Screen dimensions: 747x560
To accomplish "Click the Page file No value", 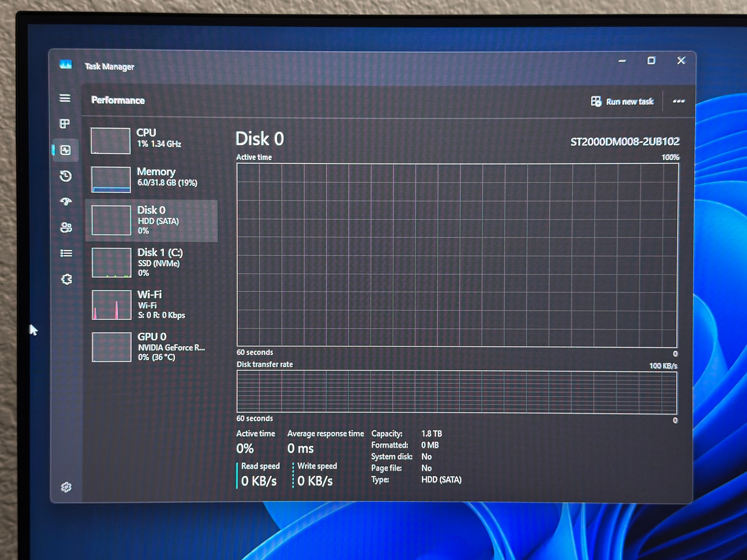I will coord(426,468).
